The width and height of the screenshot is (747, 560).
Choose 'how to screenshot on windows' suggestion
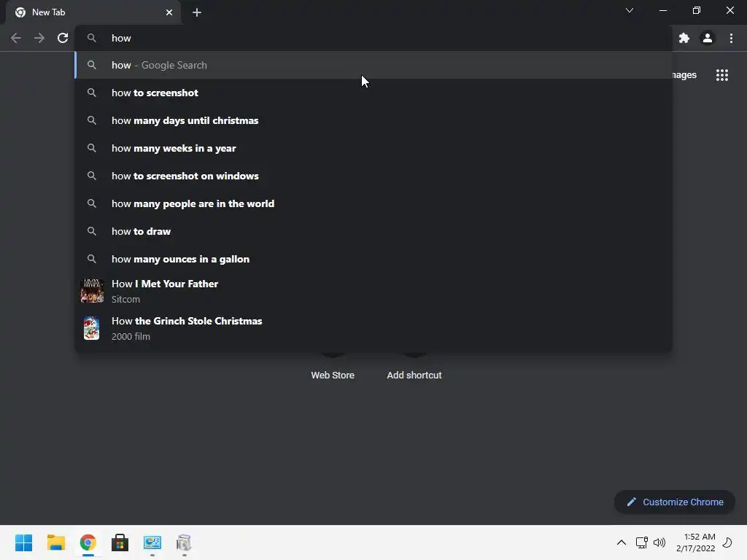[373, 176]
